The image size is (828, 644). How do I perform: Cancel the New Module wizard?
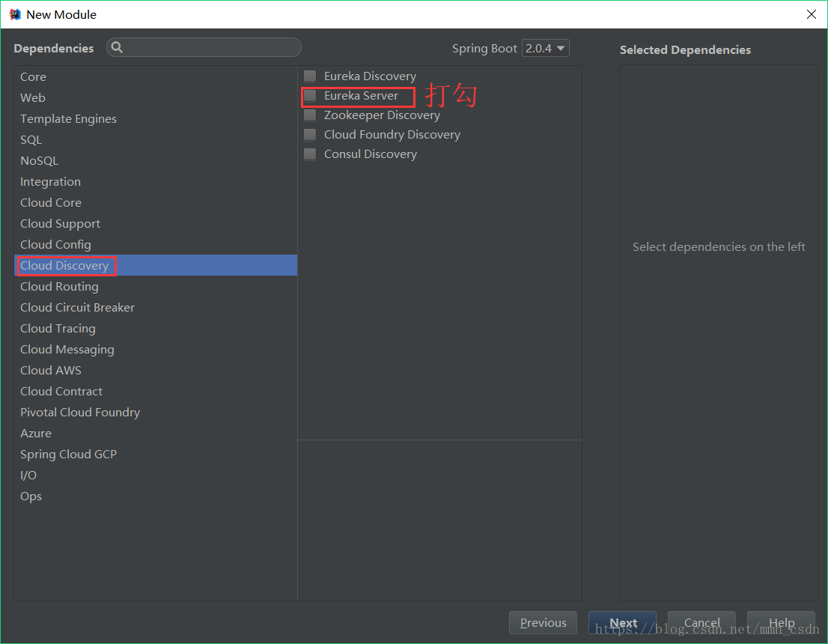click(701, 622)
